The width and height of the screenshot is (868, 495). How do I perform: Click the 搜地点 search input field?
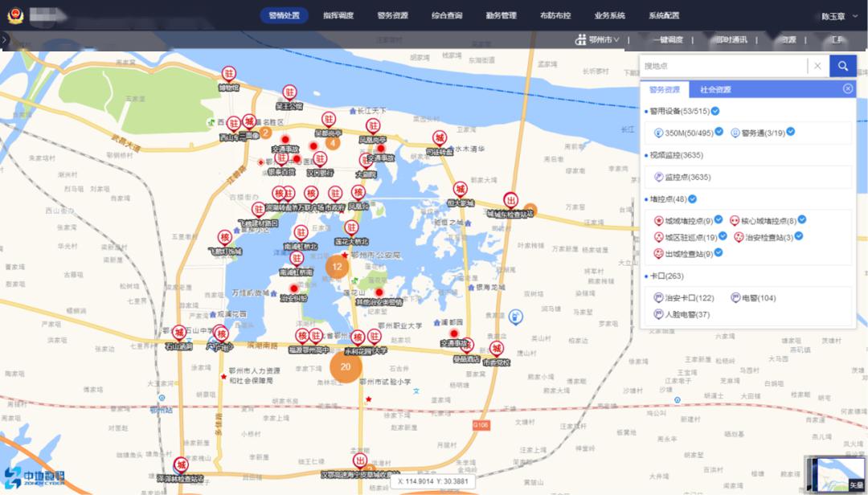[x=723, y=66]
